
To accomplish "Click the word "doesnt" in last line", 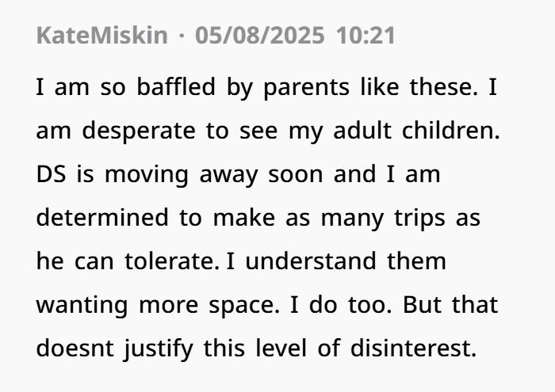I will (x=75, y=348).
